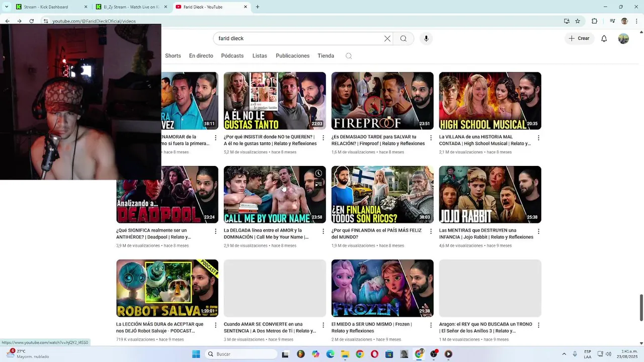Open options menu for the Frozen video
This screenshot has width=644, height=362.
tap(431, 325)
